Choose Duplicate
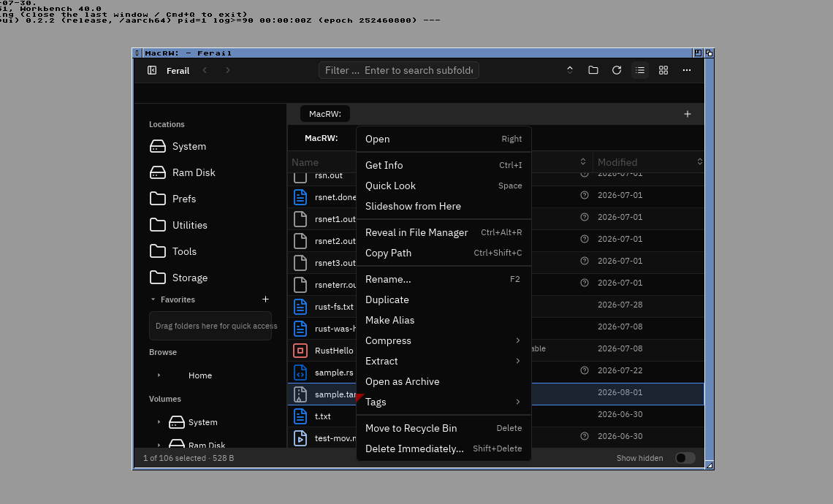Viewport: 833px width, 504px height. click(x=444, y=299)
